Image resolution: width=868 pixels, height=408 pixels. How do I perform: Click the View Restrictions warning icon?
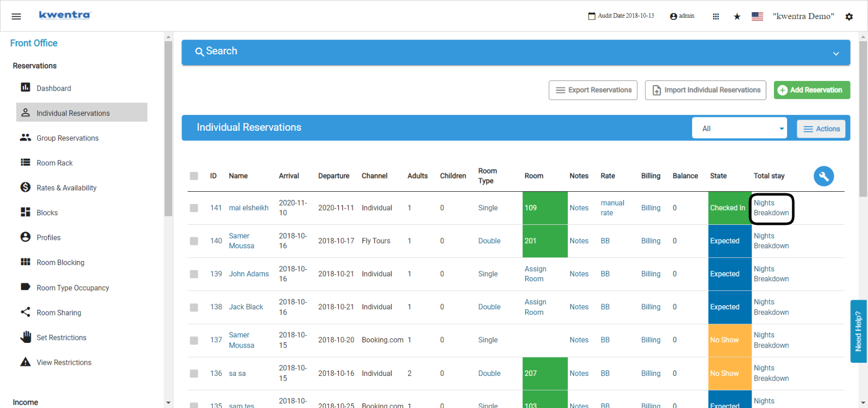point(25,362)
